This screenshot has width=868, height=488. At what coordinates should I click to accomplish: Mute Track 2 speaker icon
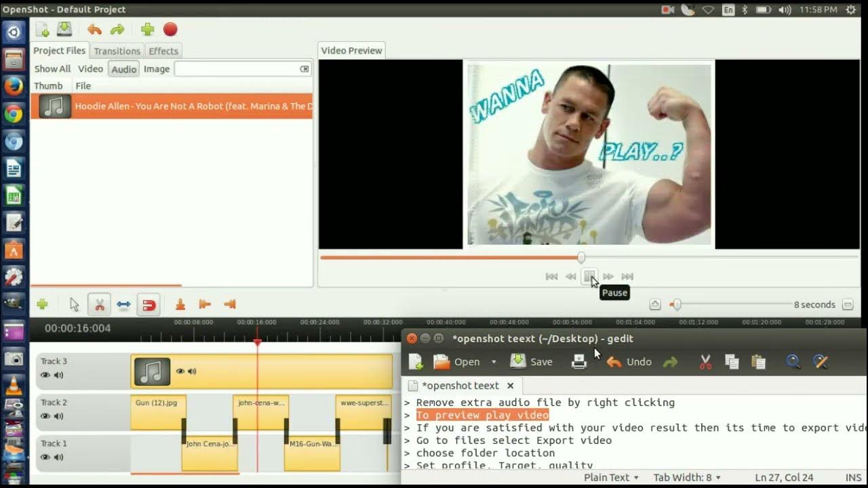pos(59,416)
